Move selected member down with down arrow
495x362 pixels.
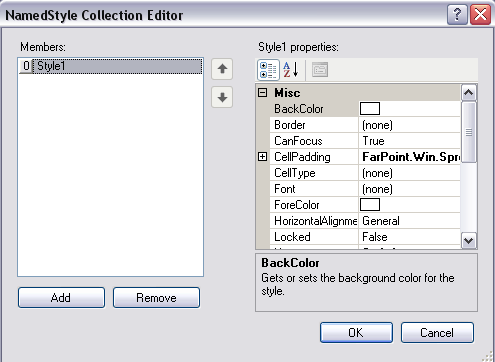222,97
